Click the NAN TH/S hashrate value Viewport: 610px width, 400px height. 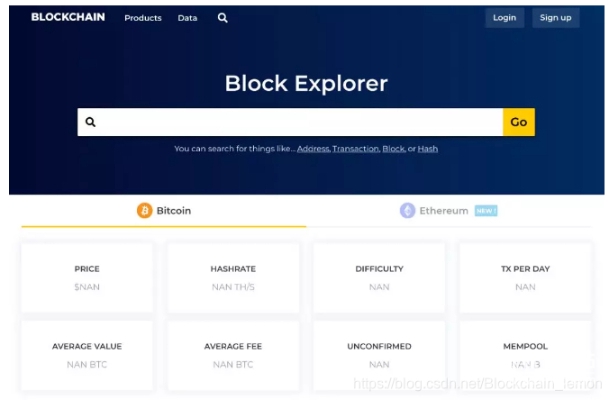pyautogui.click(x=233, y=287)
